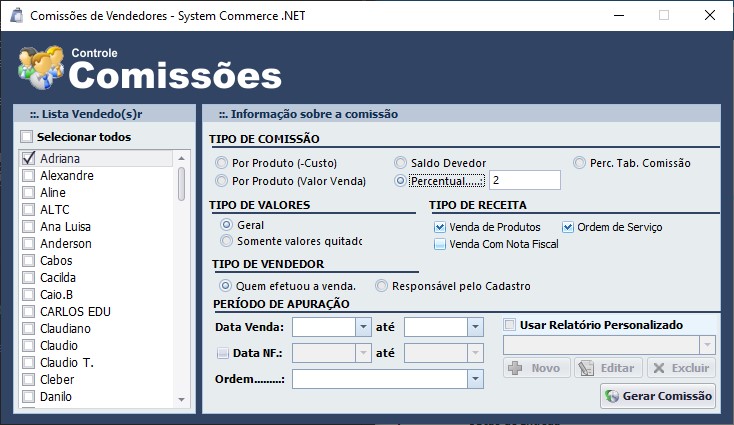Choose Quem efetuou a venda option
The image size is (734, 425).
coord(225,286)
